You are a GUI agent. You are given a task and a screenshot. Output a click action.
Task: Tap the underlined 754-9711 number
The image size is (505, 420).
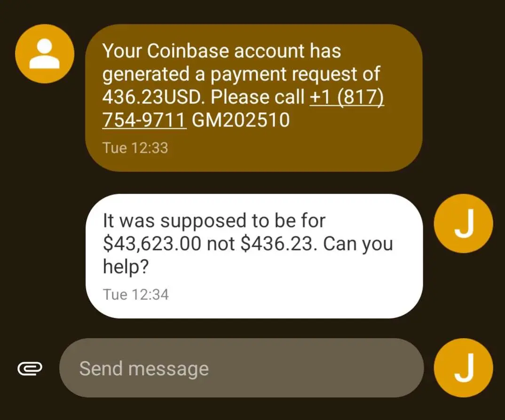coord(144,120)
